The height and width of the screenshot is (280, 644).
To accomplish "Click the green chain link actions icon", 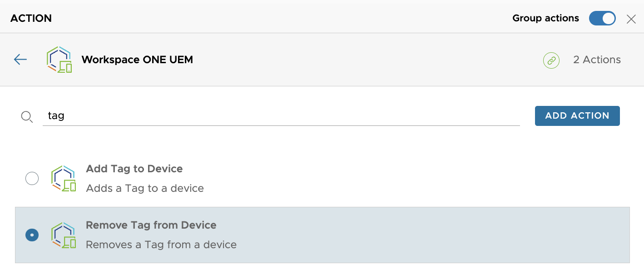I will coord(551,60).
